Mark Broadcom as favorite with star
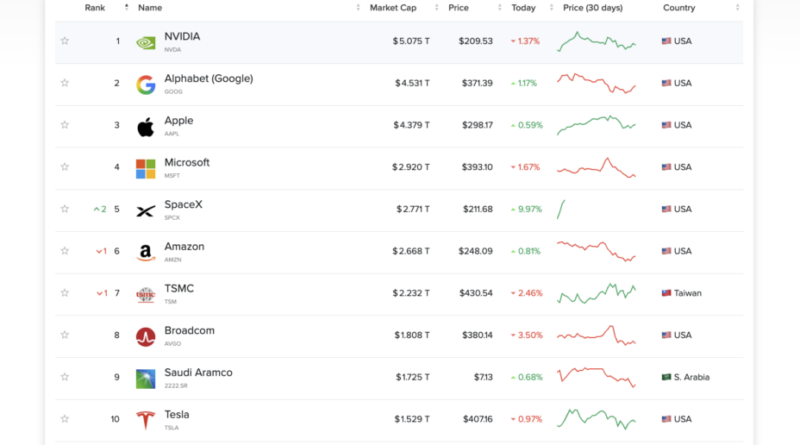800x445 pixels. click(65, 335)
